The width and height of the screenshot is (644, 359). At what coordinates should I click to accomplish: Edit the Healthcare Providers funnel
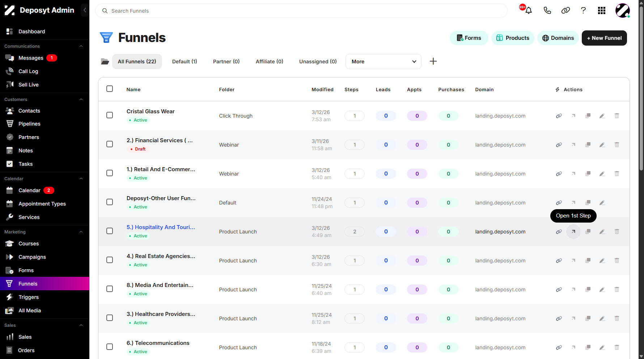click(x=602, y=318)
